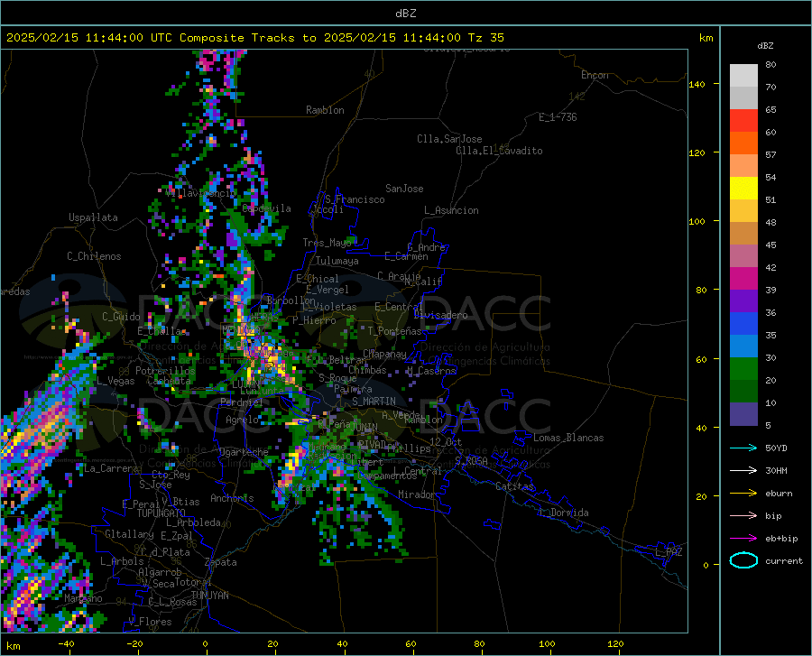Select the bright yellow 54 dBZ swatch

743,188
